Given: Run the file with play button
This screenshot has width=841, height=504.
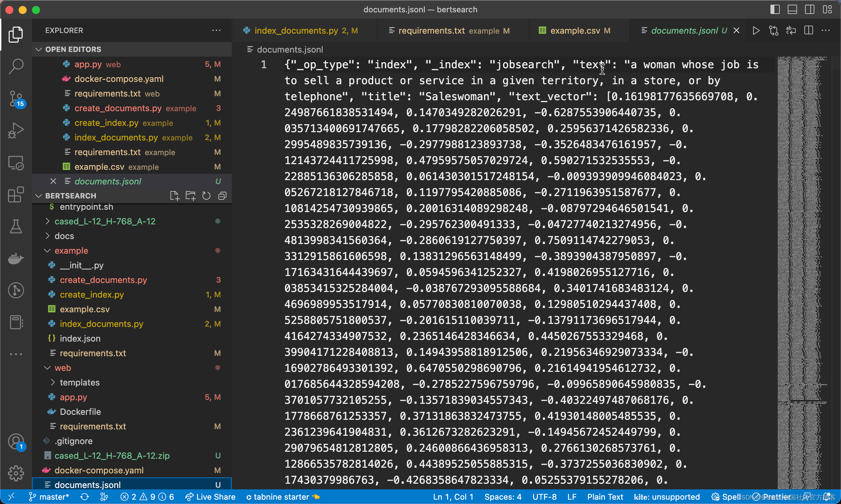Looking at the screenshot, I should click(755, 31).
